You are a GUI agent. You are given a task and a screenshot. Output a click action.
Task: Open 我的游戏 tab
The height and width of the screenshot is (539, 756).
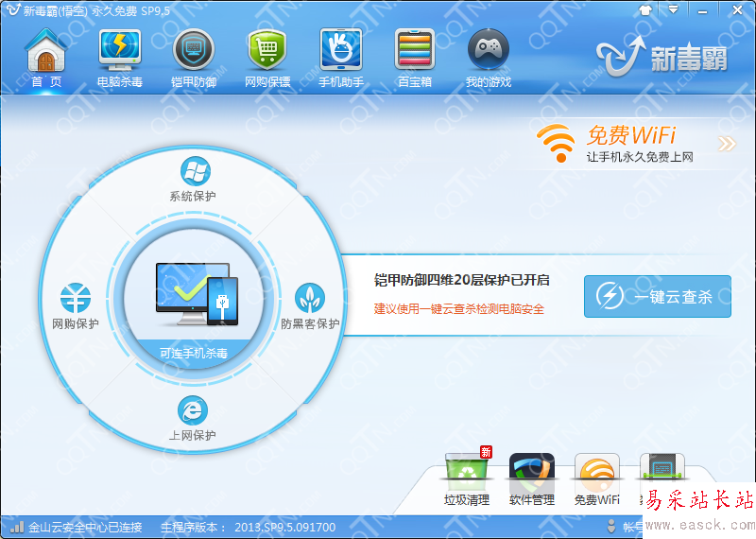489,60
